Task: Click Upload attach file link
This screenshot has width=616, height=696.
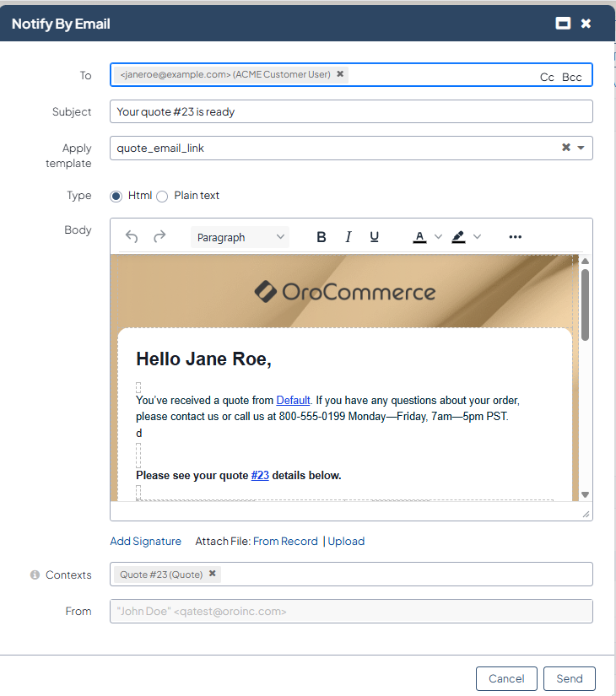Action: (346, 542)
